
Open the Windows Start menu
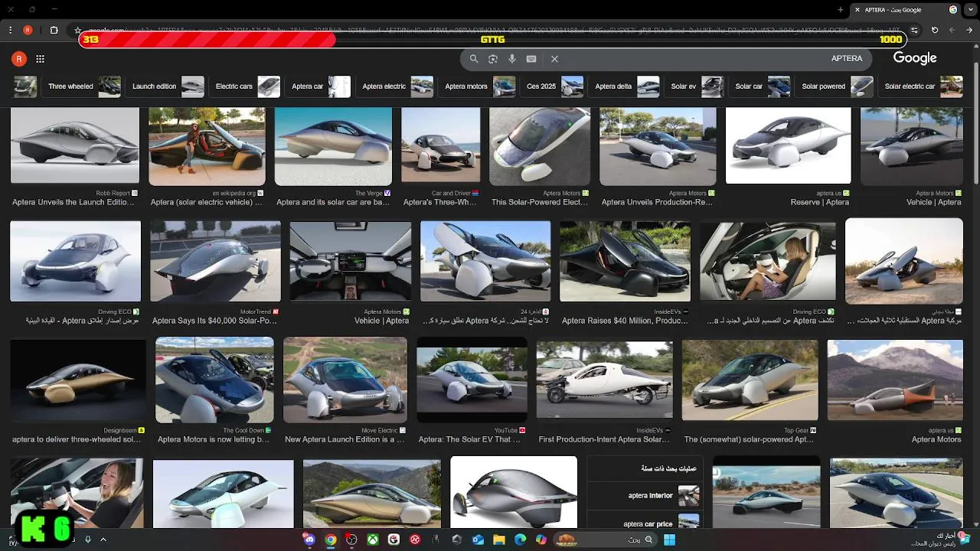669,540
